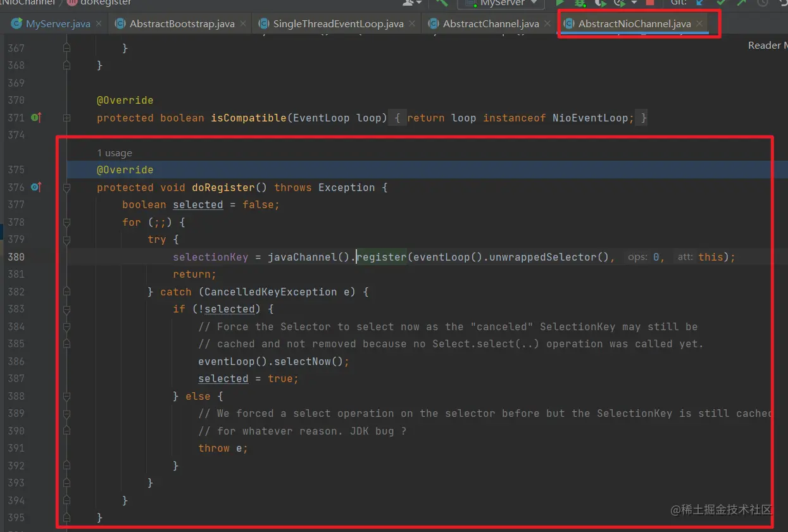Click line number 386 in gutter
788x532 pixels.
point(16,361)
